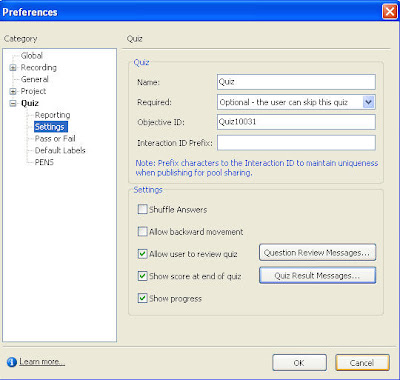Expand the Project category node

[13, 91]
